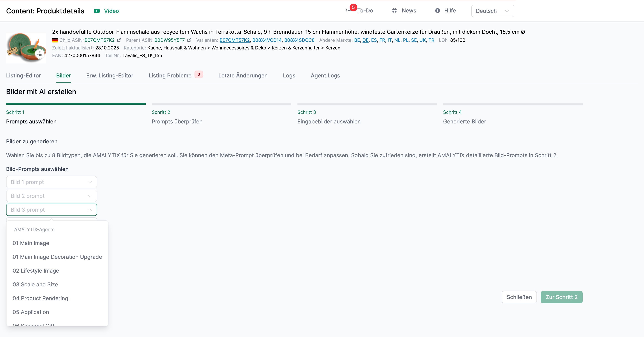Open variant link B08X4VCD14
This screenshot has height=337, width=644.
coord(267,40)
